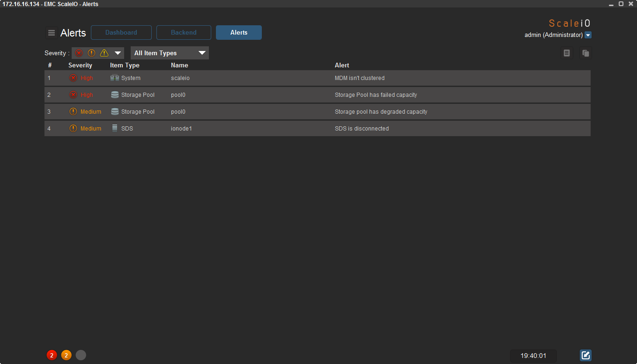Click the orange medium-severity alert counter badge
Image resolution: width=637 pixels, height=364 pixels.
66,355
